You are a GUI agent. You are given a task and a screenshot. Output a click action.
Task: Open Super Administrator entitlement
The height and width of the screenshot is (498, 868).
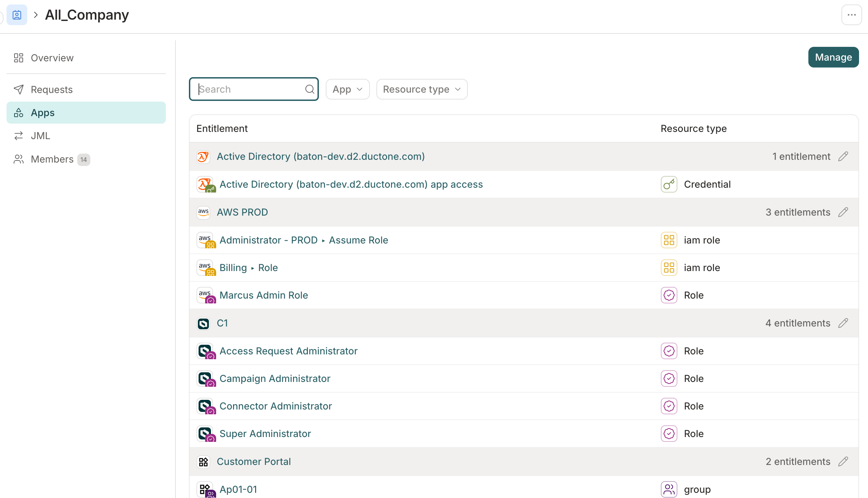265,434
